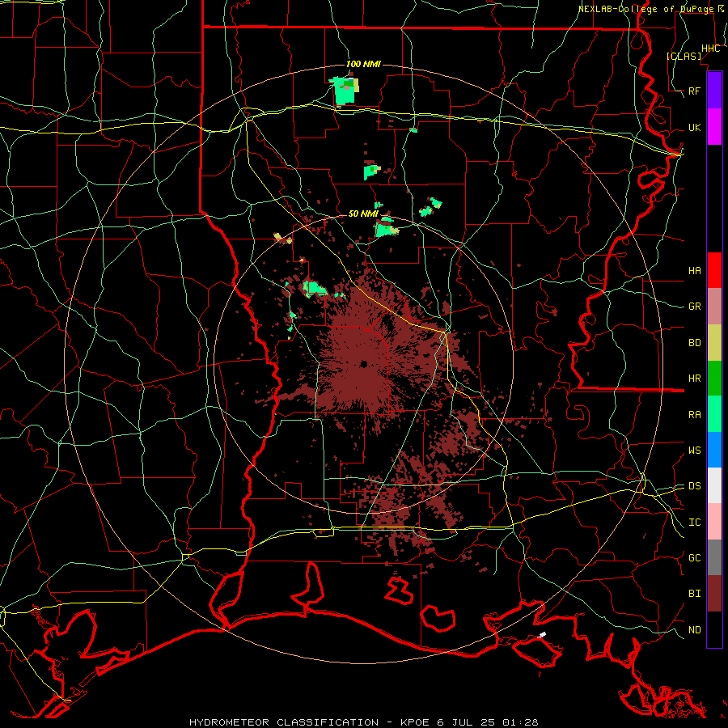Screen dimensions: 728x728
Task: Click the 'HA' legend label
Action: [x=695, y=271]
